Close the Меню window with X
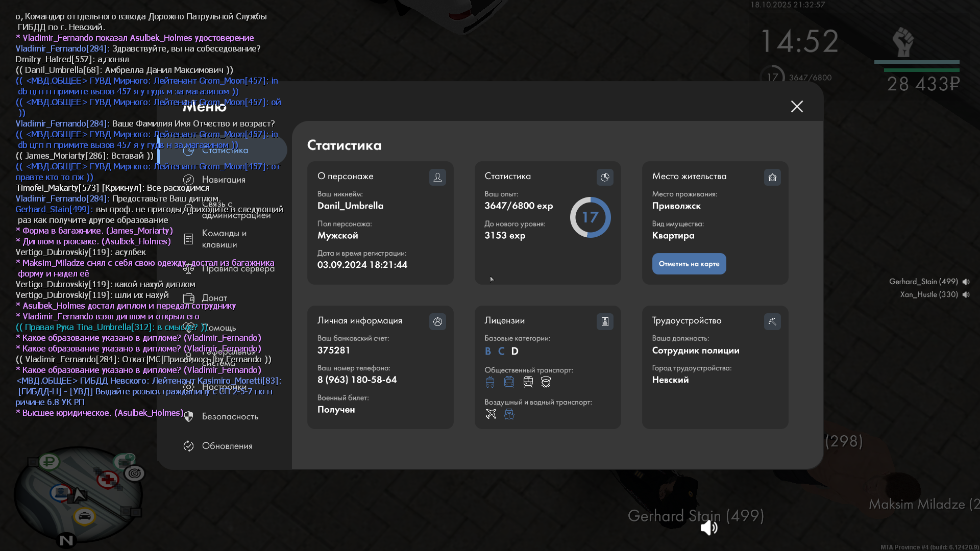980x551 pixels. [797, 106]
